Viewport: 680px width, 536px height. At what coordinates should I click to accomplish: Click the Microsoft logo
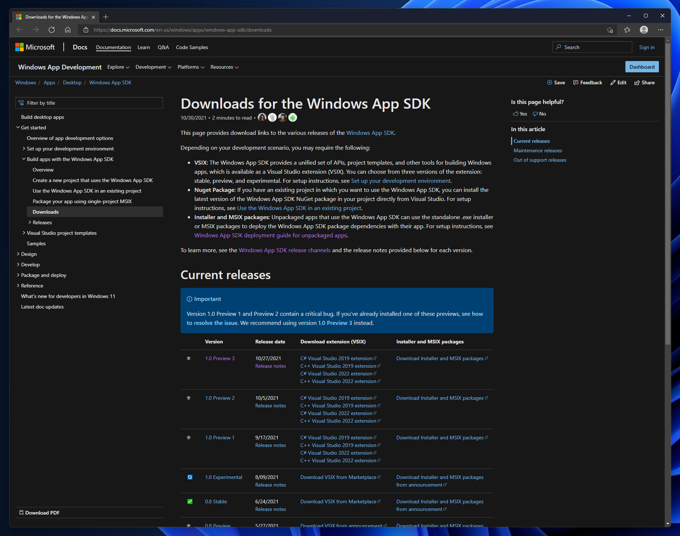tap(35, 47)
